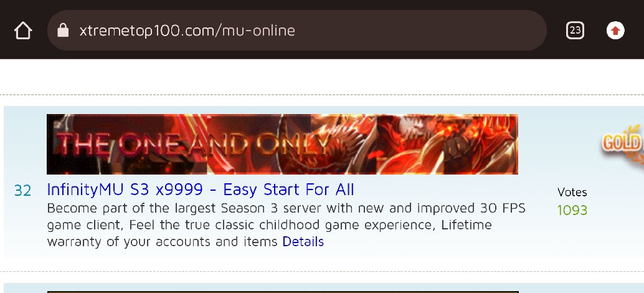Open InfinityMU S3 x9999 listing title
Image resolution: width=644 pixels, height=293 pixels.
(201, 190)
